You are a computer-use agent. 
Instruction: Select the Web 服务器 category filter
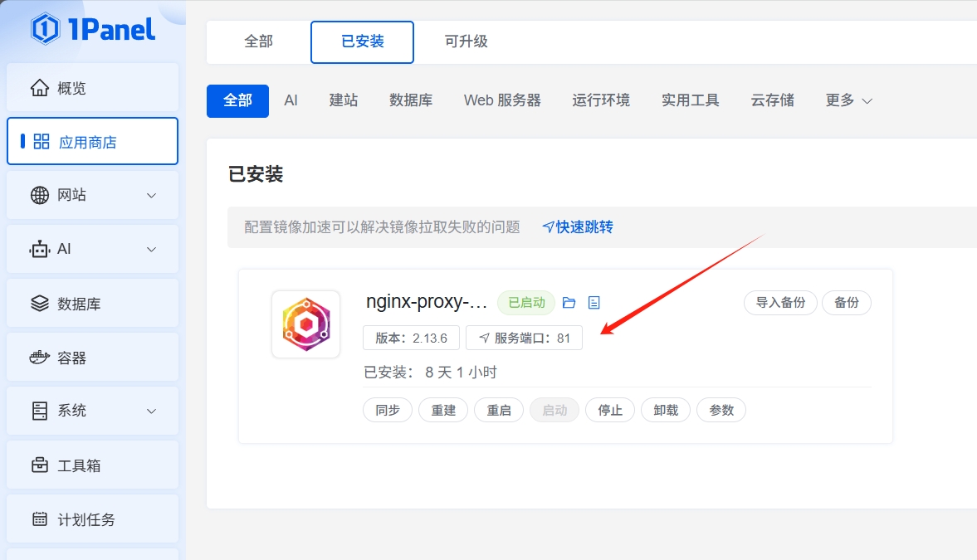(502, 100)
